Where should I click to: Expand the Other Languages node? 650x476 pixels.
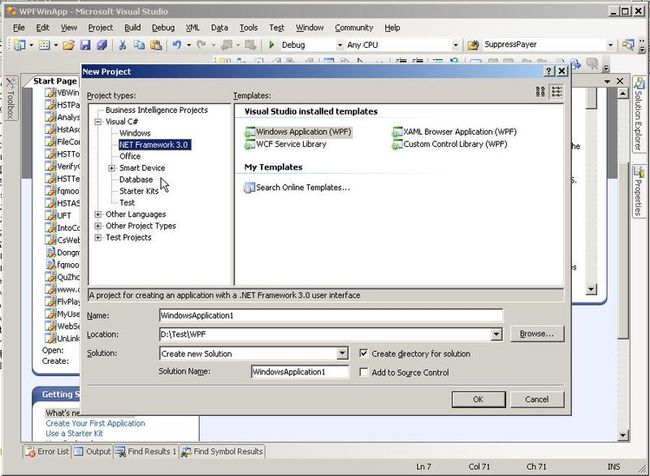[x=98, y=214]
